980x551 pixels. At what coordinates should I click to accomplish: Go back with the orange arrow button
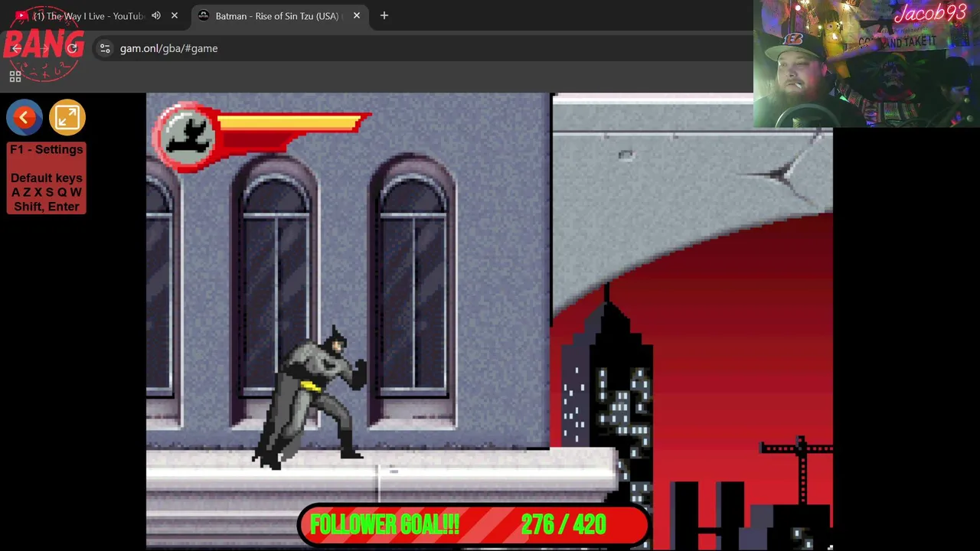tap(24, 117)
